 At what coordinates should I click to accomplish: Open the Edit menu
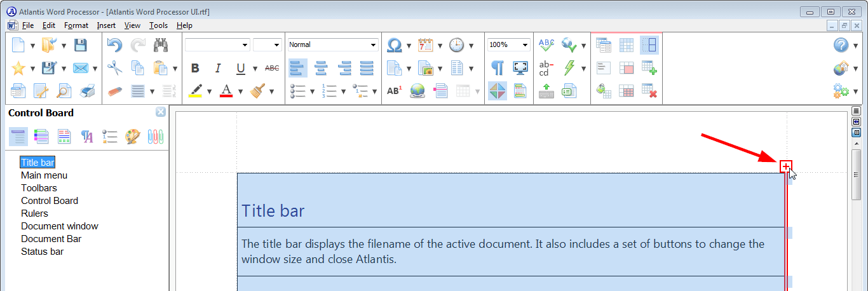click(49, 25)
